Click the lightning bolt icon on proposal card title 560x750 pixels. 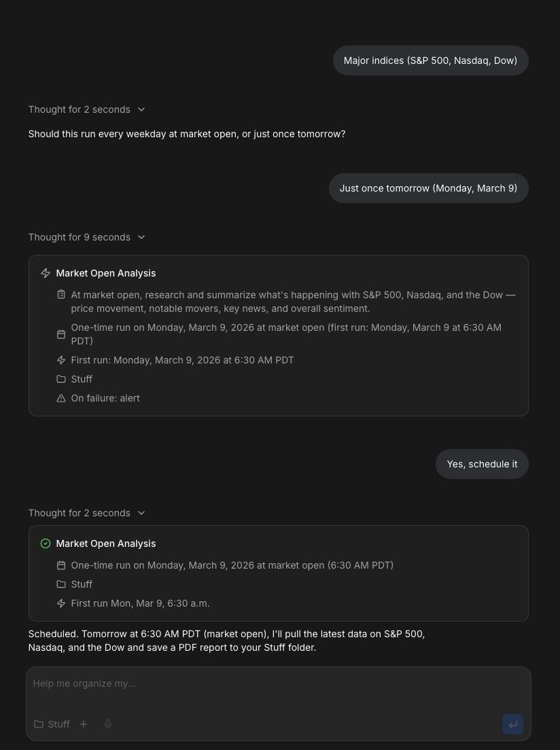click(x=46, y=273)
